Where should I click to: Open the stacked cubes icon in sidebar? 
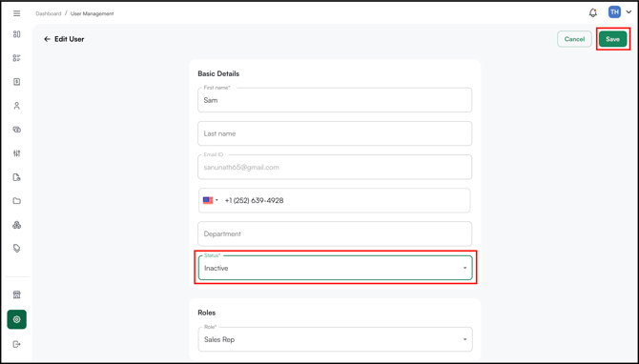(17, 225)
